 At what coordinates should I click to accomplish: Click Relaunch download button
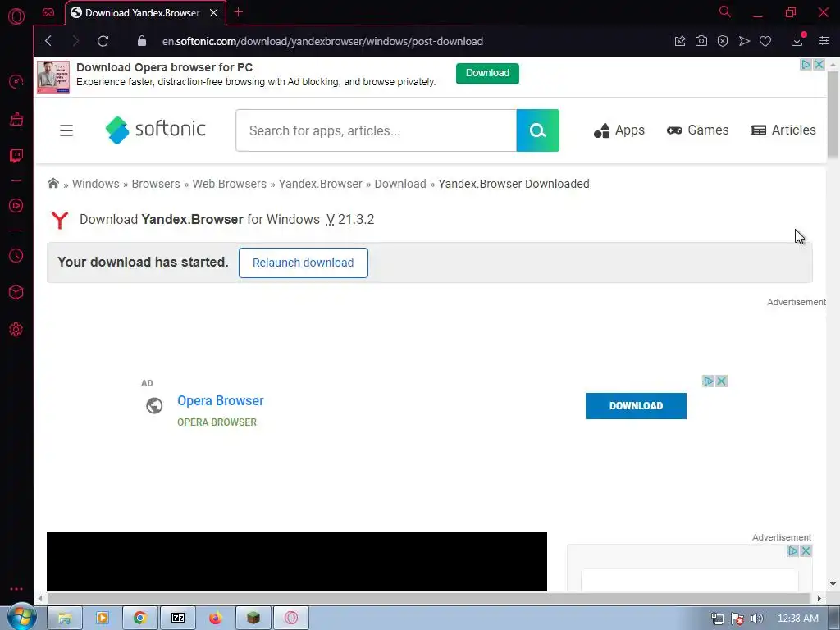pos(304,262)
